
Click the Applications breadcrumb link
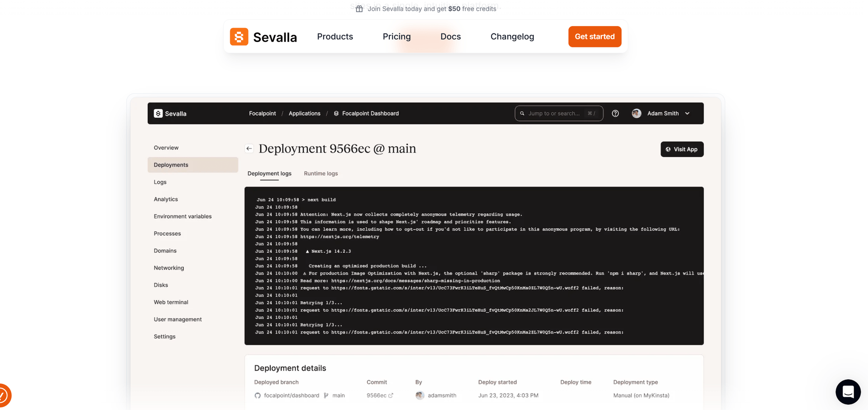point(304,113)
